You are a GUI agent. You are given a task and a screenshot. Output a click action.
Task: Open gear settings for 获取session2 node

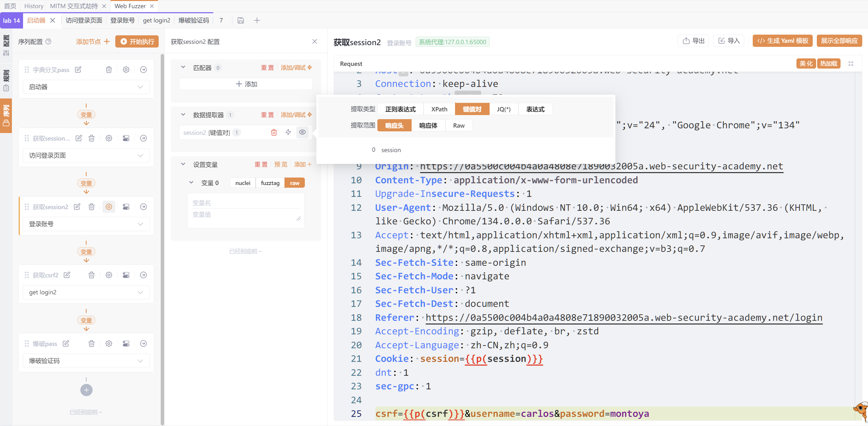coord(109,207)
